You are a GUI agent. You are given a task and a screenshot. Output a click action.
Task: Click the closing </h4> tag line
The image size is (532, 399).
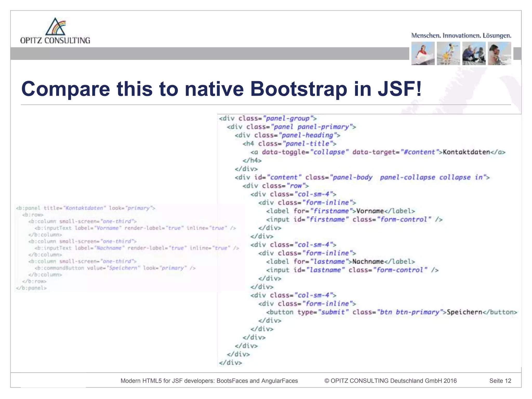point(252,161)
